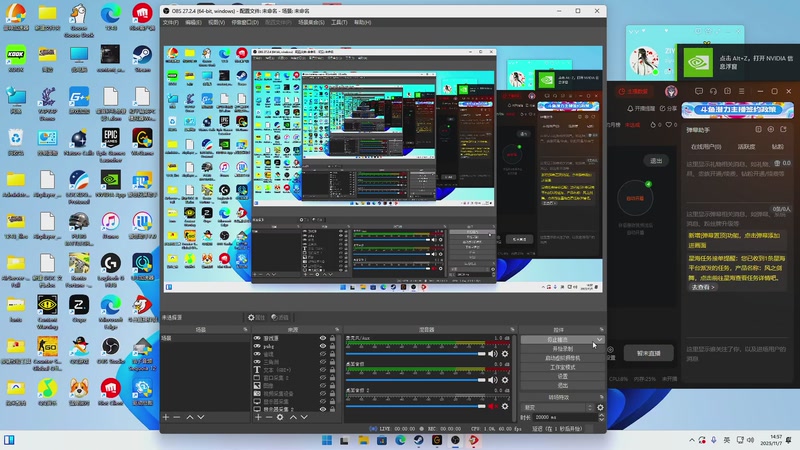Screen dimensions: 800x450
Task: Toggle lock on the pubg source
Action: click(332, 346)
